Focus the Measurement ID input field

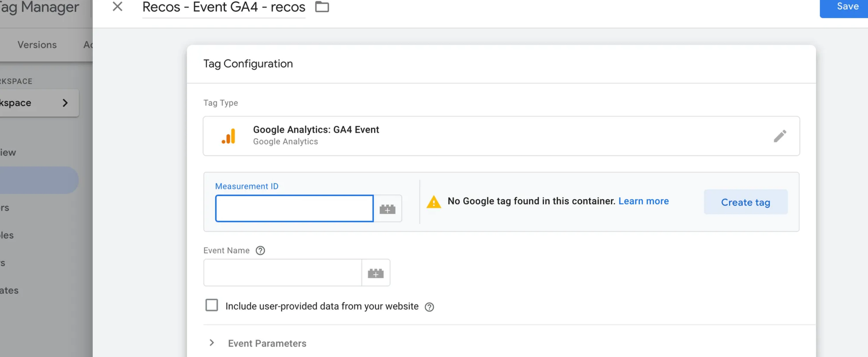(x=294, y=208)
